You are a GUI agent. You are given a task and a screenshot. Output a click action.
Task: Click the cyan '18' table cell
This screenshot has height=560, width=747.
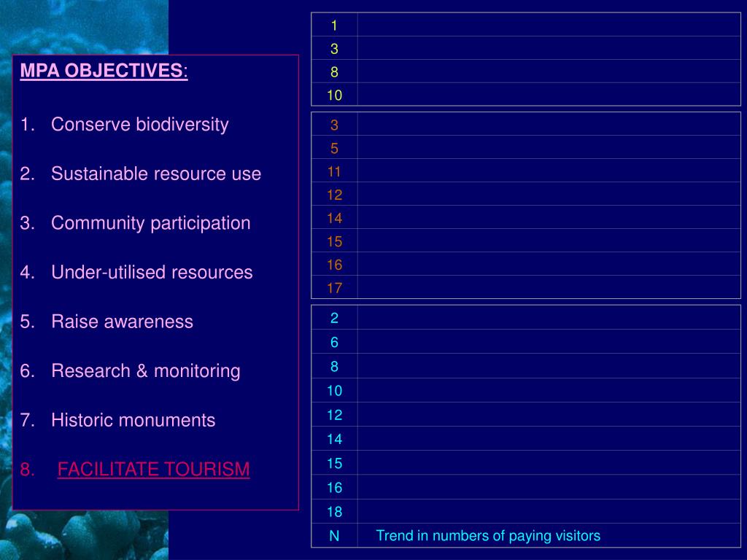(x=334, y=512)
